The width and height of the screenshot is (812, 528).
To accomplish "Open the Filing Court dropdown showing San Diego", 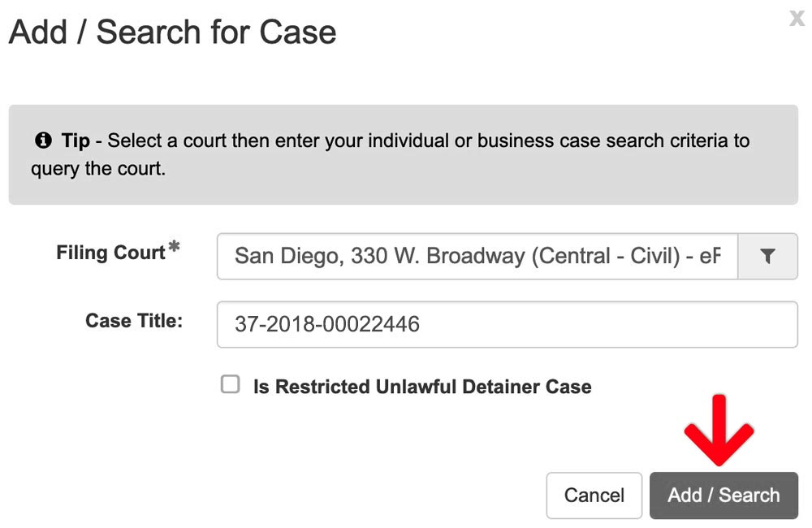I will pos(477,257).
